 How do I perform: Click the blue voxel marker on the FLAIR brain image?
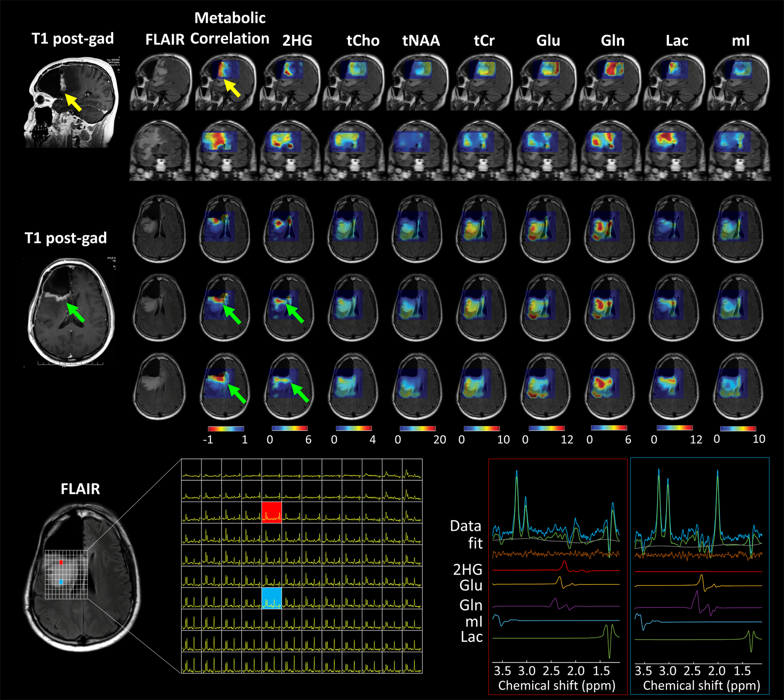(x=61, y=582)
